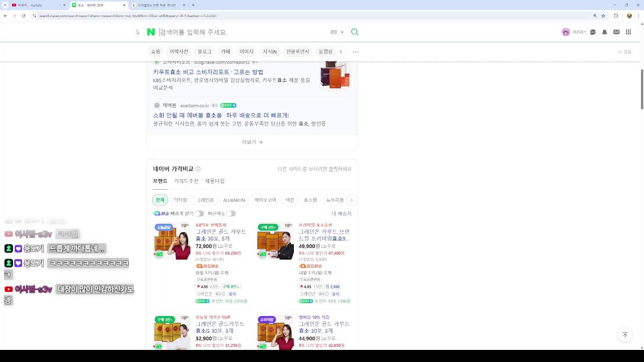Image resolution: width=644 pixels, height=362 pixels.
Task: Select the ALLBARUN brand filter chip
Action: (234, 200)
